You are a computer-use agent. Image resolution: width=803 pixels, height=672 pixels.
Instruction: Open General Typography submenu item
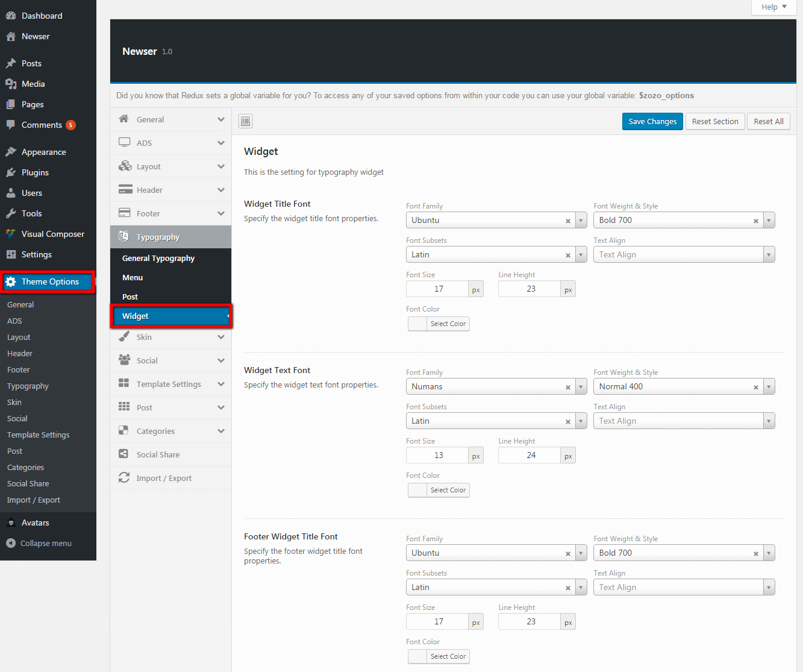(x=158, y=258)
